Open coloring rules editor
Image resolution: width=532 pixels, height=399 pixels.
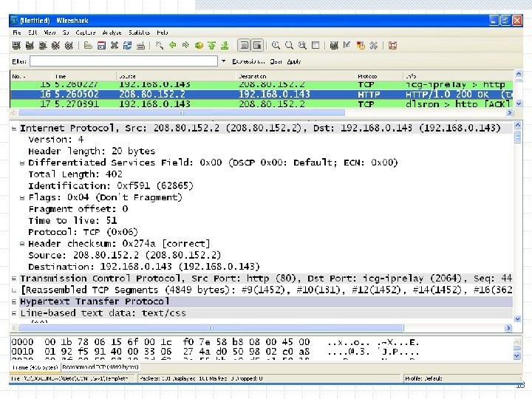tap(361, 45)
